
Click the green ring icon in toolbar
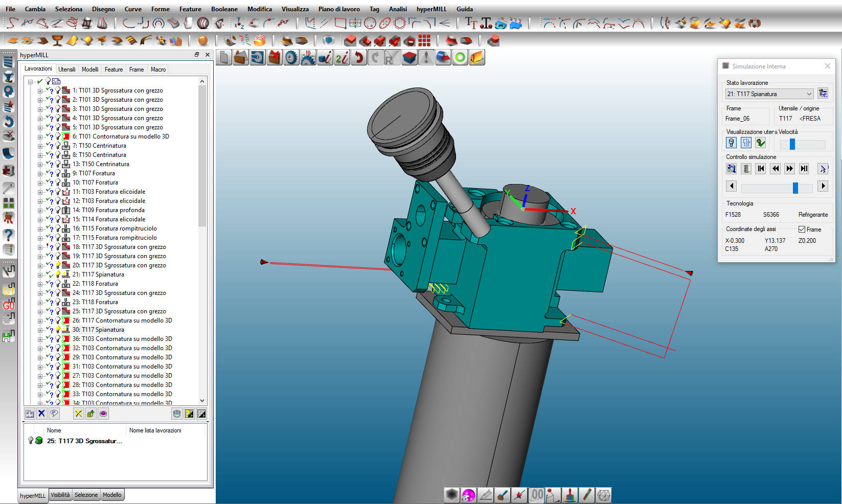coord(460,58)
